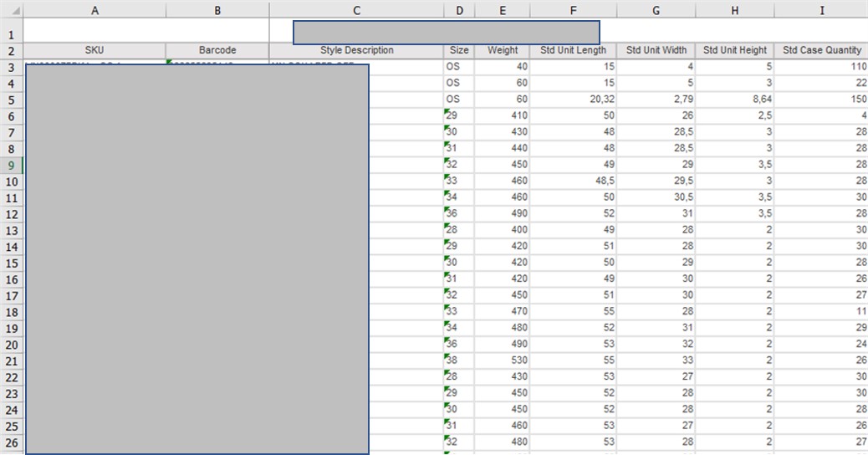Select case quantity 4 in row 6
868x455 pixels.
point(821,115)
